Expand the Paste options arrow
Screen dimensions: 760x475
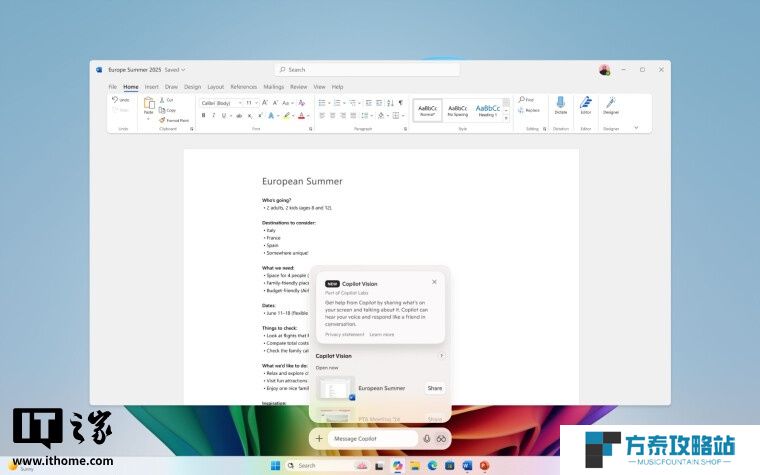point(149,119)
